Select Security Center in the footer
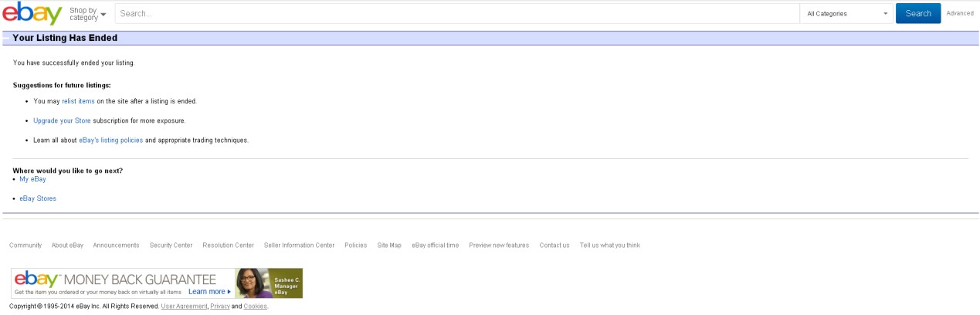980x315 pixels. point(171,246)
